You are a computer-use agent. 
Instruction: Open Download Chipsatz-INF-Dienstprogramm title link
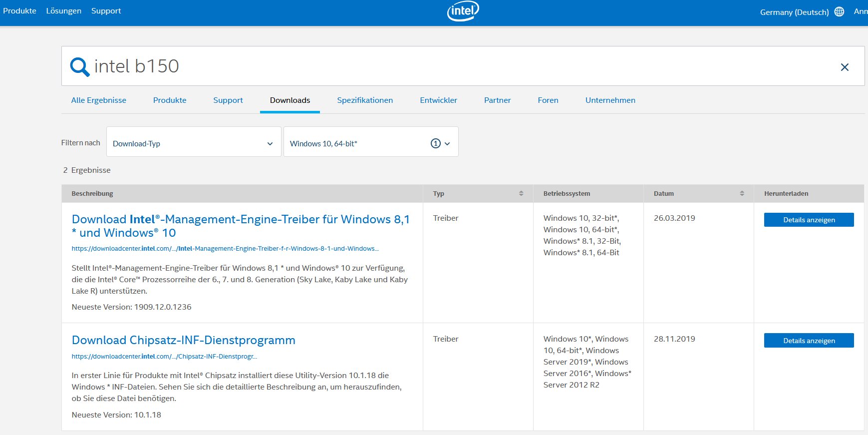click(x=184, y=340)
